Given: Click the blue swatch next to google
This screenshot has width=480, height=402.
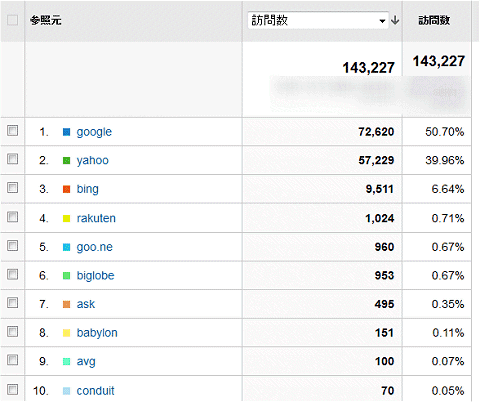Looking at the screenshot, I should tap(66, 132).
